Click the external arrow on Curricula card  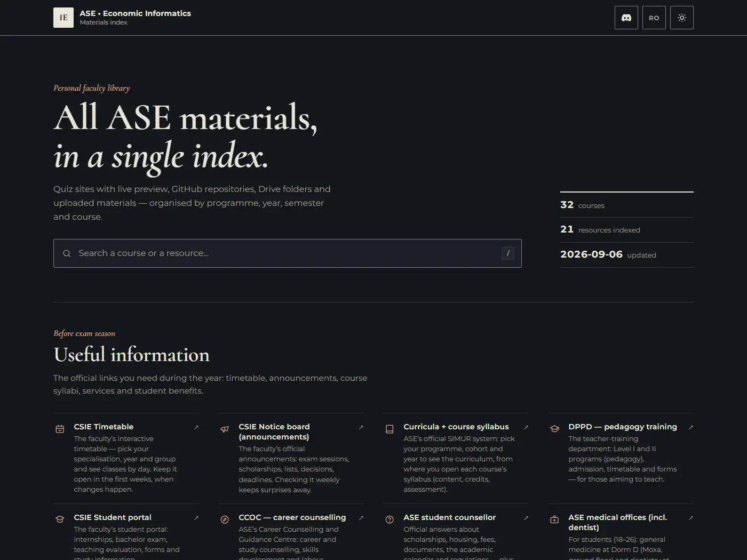526,427
